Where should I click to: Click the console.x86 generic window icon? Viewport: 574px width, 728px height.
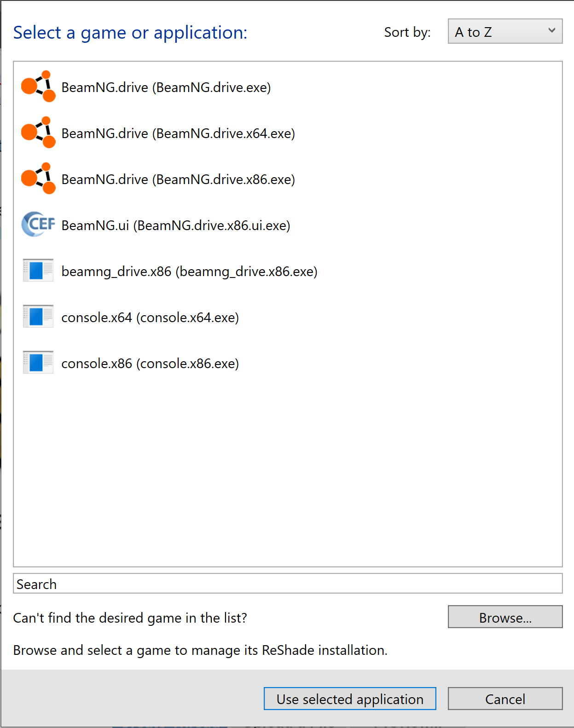pyautogui.click(x=38, y=362)
